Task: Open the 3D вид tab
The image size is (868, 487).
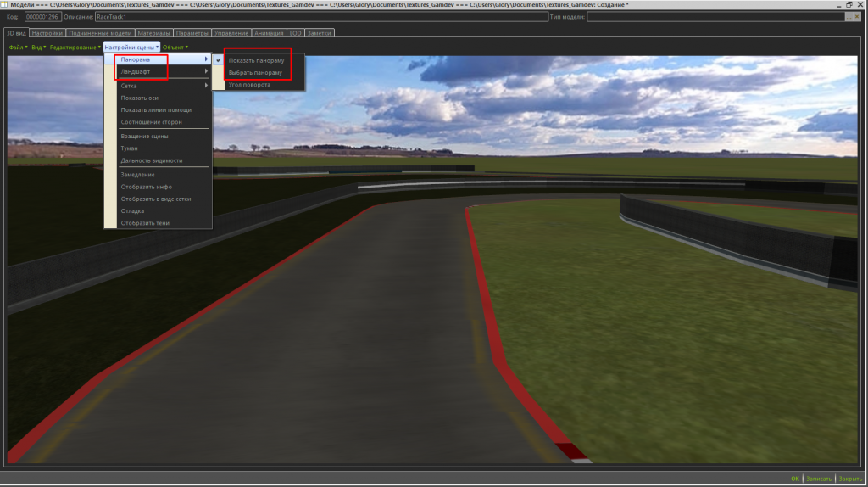Action: click(16, 33)
